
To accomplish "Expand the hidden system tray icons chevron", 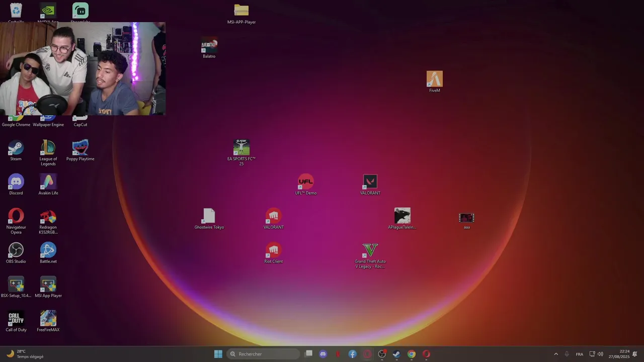I will pos(556,354).
